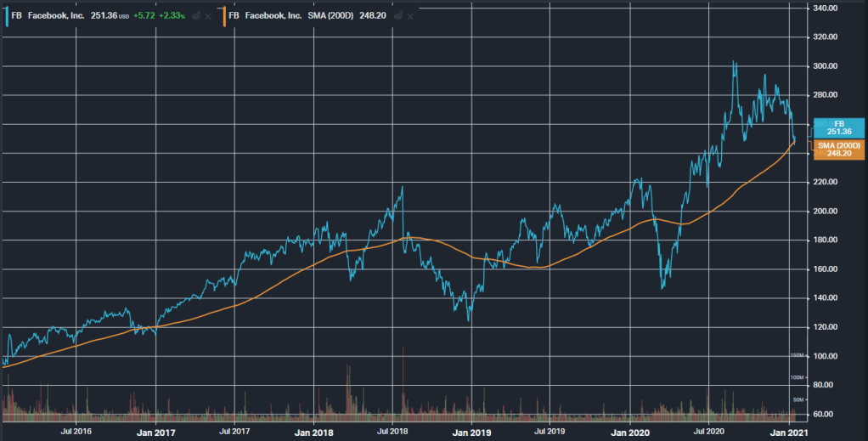Image resolution: width=868 pixels, height=441 pixels.
Task: Click the Jul 2016 date axis label
Action: pyautogui.click(x=76, y=432)
